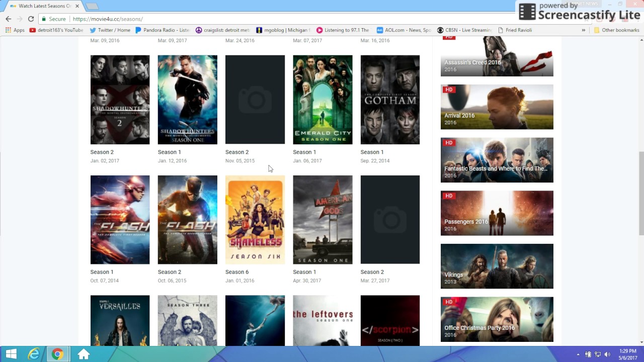
Task: Close the Watch Latest Seasons tab
Action: pyautogui.click(x=77, y=6)
